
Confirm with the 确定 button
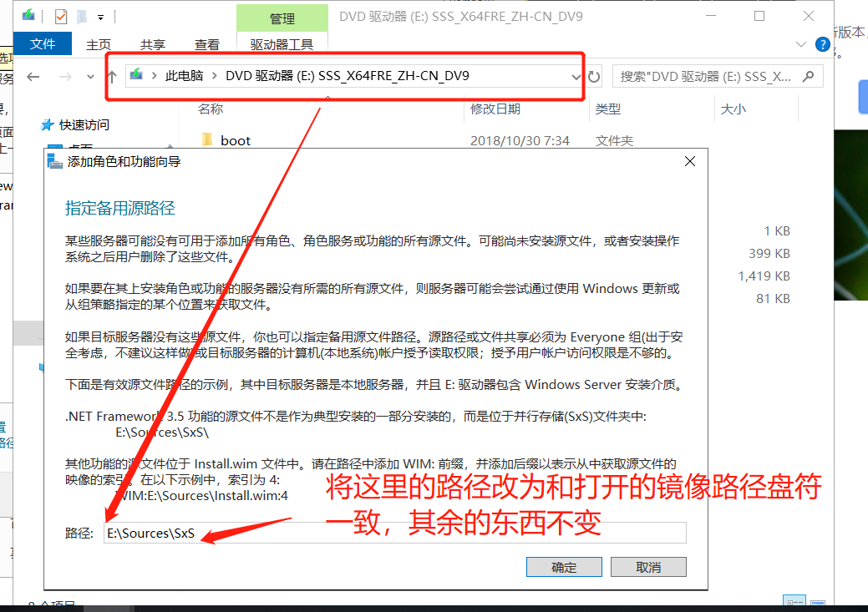pyautogui.click(x=564, y=567)
